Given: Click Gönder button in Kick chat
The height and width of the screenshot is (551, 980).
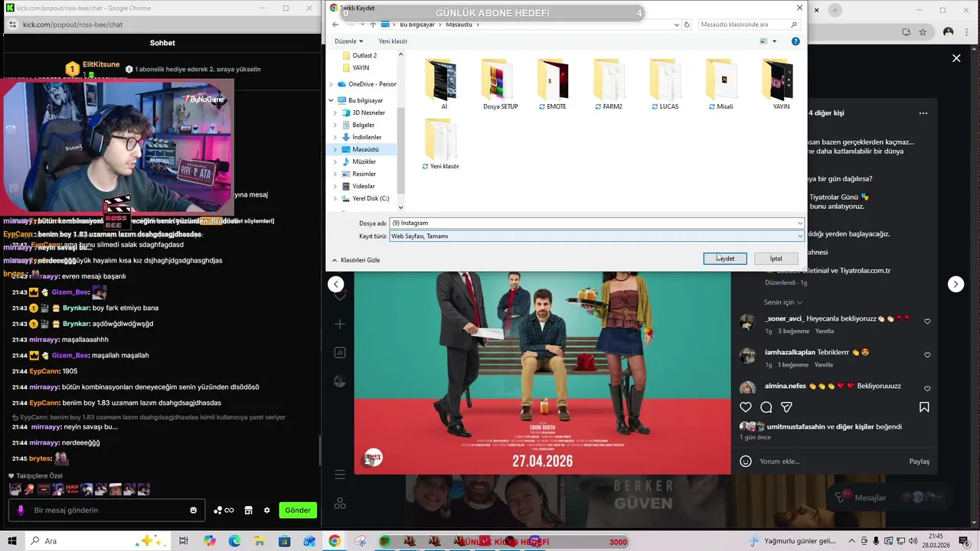Looking at the screenshot, I should (298, 510).
